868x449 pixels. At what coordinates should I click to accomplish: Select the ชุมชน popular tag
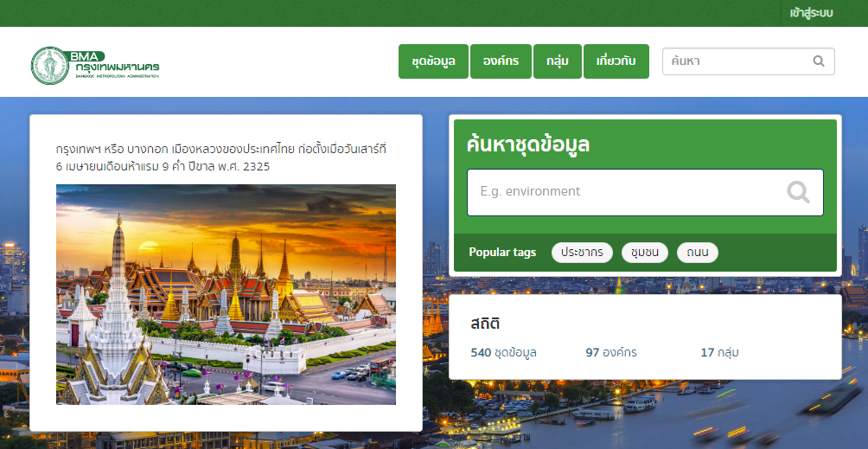[644, 253]
